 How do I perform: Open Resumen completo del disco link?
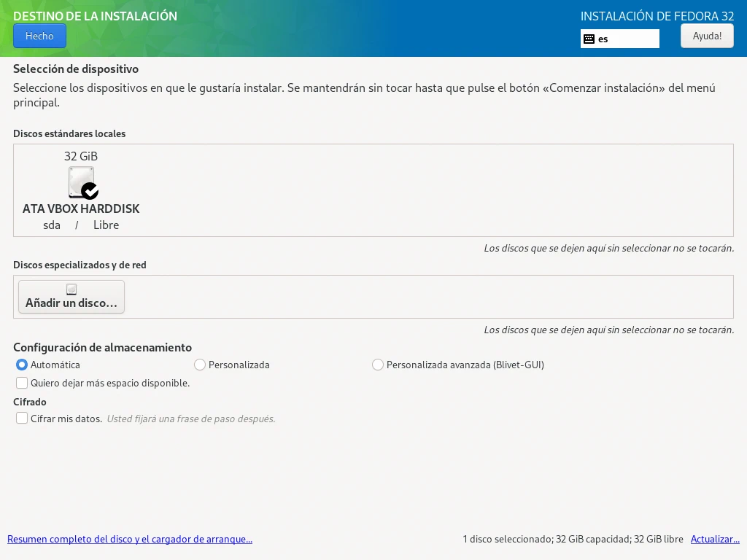pos(130,540)
